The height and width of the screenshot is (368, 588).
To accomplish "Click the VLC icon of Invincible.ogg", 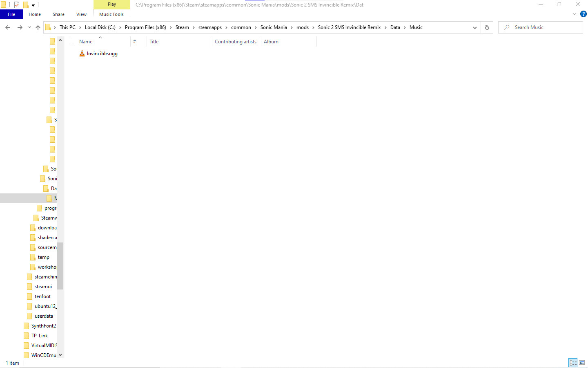I will coord(82,54).
